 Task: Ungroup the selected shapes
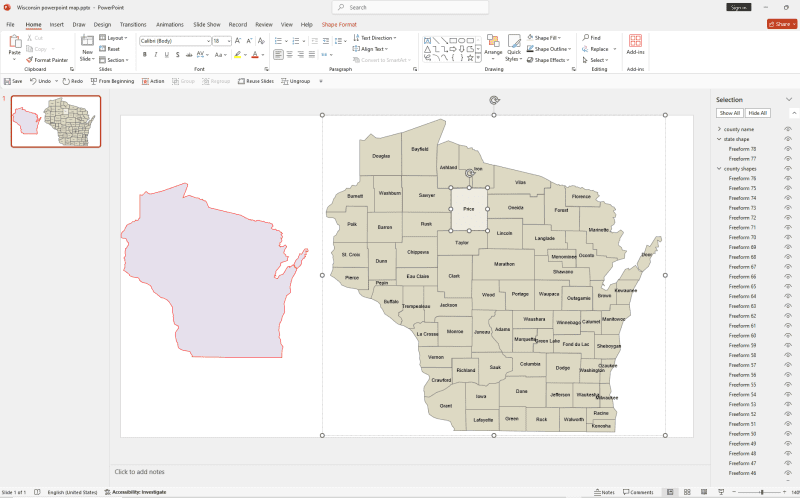pos(295,81)
